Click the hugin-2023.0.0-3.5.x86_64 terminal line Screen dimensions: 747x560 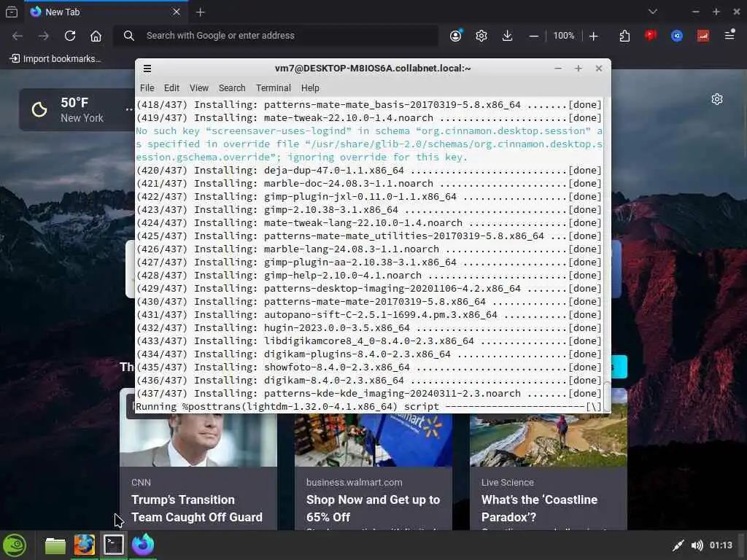point(368,328)
